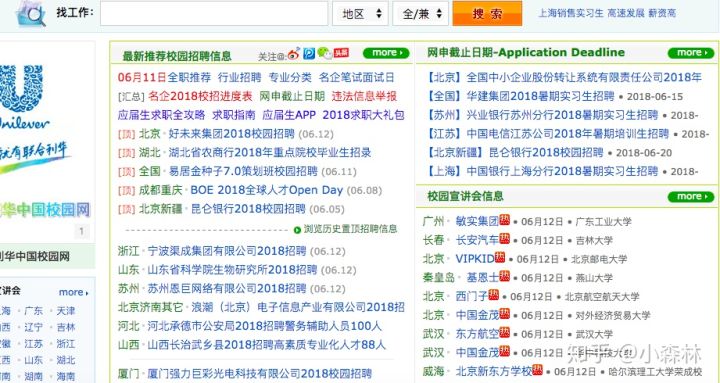The width and height of the screenshot is (720, 383).
Task: Open the 应届生求职全攻略 link
Action: pyautogui.click(x=161, y=115)
